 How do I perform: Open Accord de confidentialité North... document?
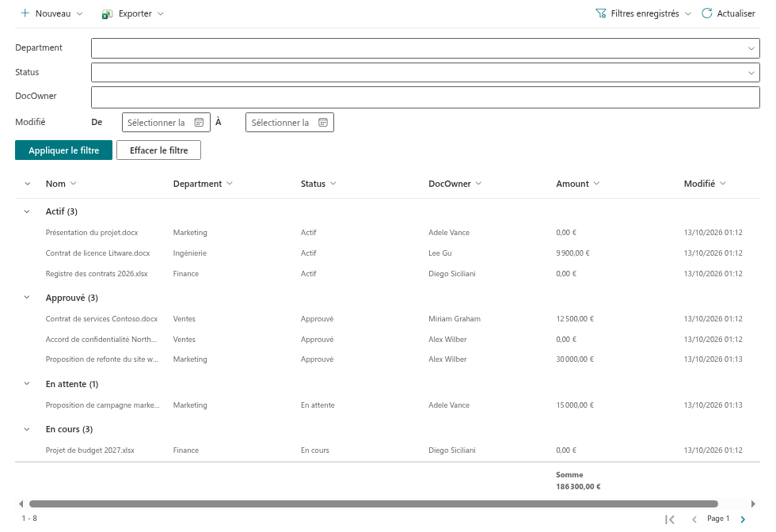(101, 340)
